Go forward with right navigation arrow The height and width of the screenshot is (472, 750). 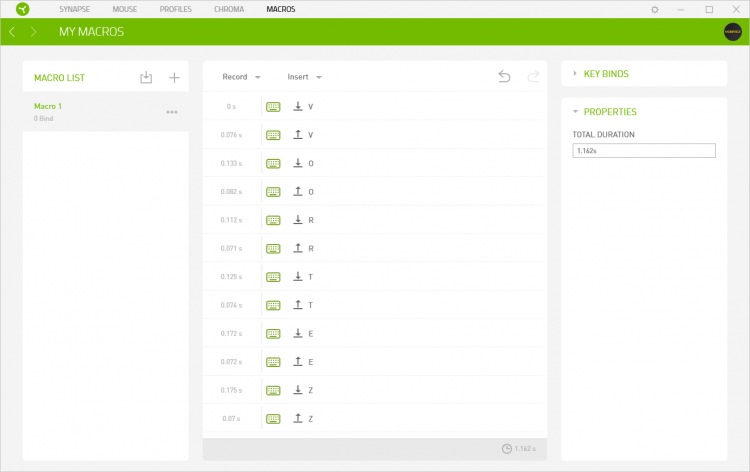33,32
